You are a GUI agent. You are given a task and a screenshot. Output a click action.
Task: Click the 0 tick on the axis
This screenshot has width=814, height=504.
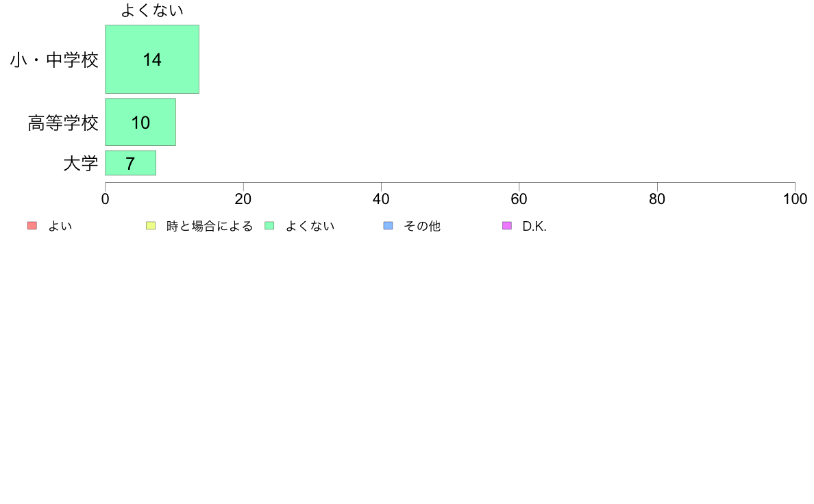pyautogui.click(x=106, y=199)
